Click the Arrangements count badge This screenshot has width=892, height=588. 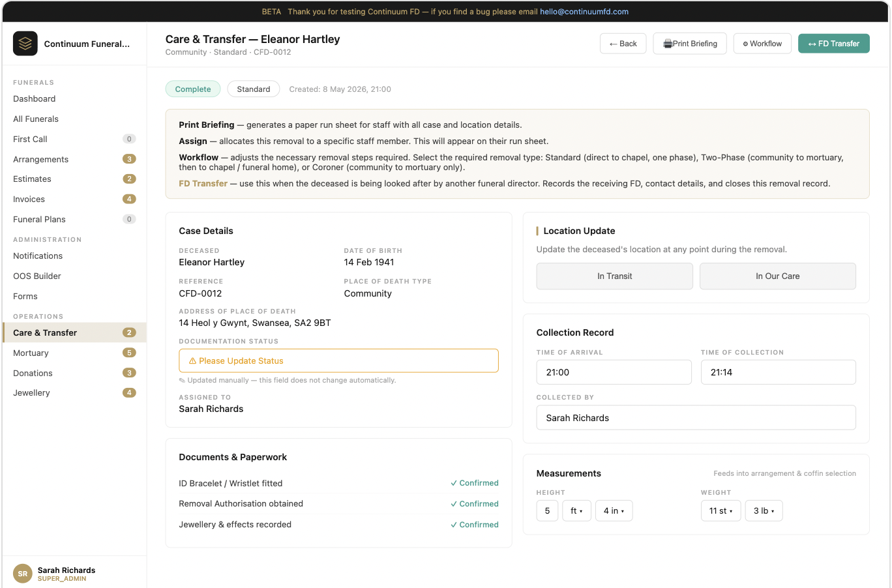(x=129, y=159)
